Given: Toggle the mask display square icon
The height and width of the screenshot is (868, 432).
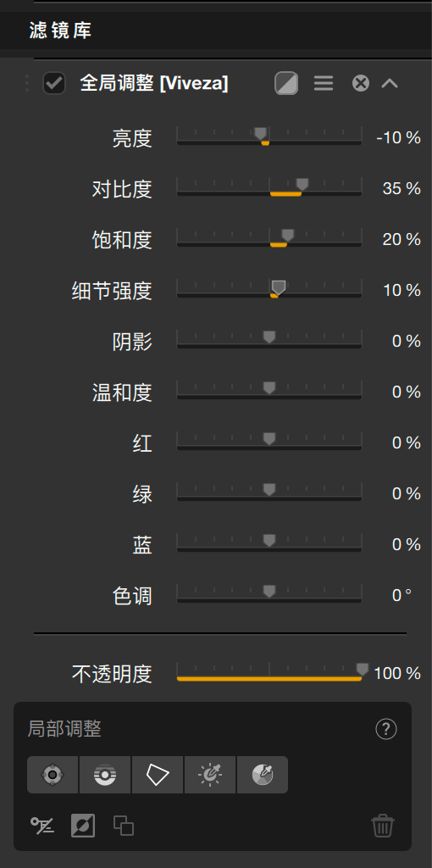Looking at the screenshot, I should (83, 826).
